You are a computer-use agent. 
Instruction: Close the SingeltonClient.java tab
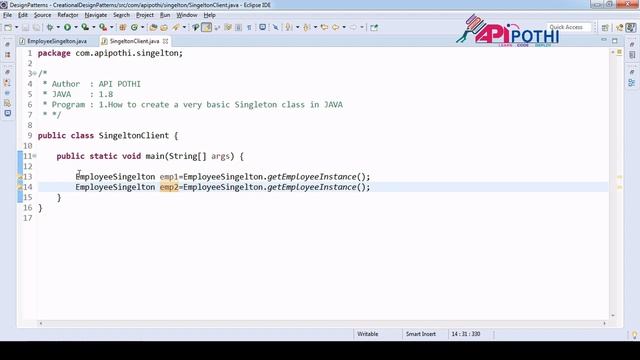point(165,41)
